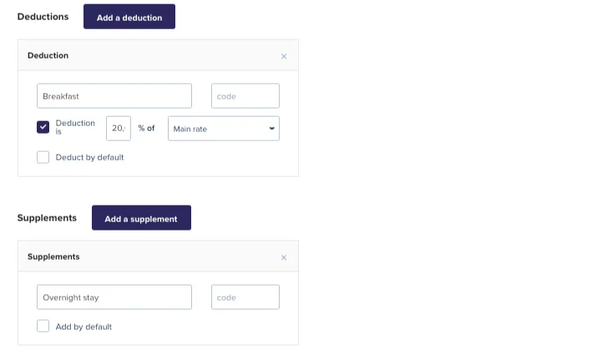Viewport: 597px width, 364px height.
Task: Click the Deduction panel header title
Action: (48, 56)
